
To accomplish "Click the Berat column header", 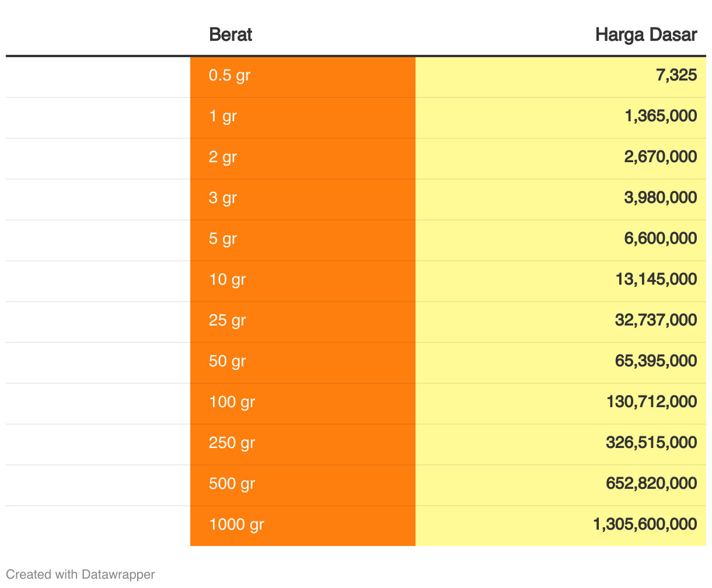I will [231, 35].
